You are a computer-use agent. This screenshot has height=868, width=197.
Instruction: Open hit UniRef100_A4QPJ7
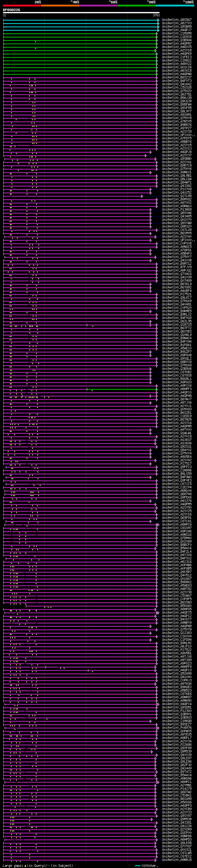[177, 30]
